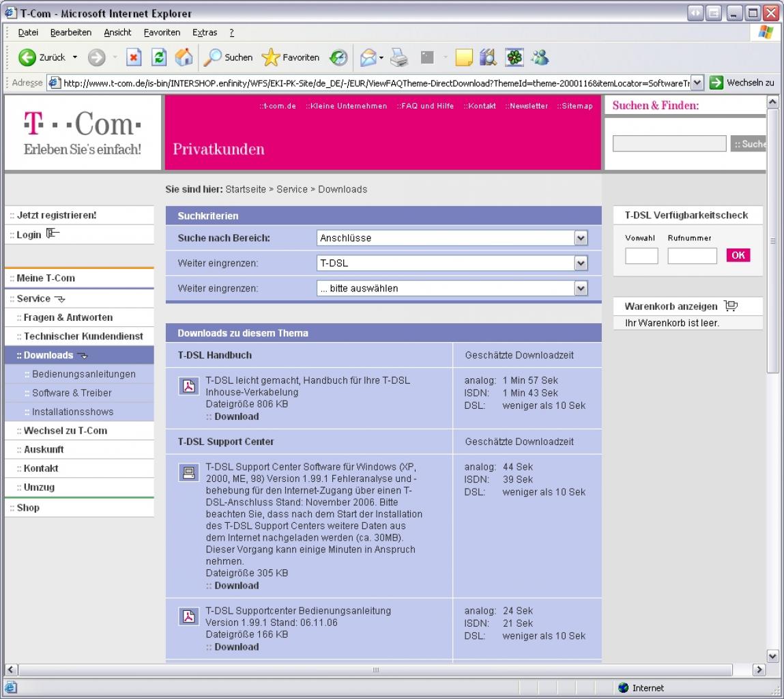Click the Zurück back arrow button

tap(27, 57)
